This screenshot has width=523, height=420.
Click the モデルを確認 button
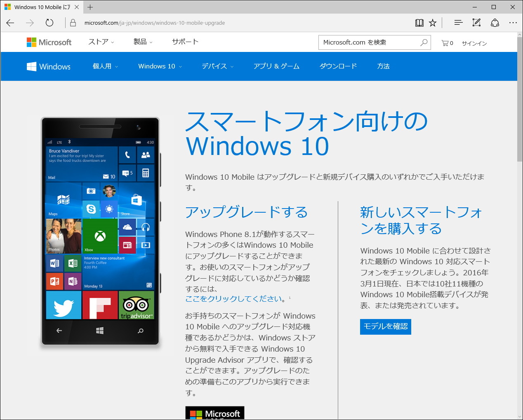tap(385, 326)
